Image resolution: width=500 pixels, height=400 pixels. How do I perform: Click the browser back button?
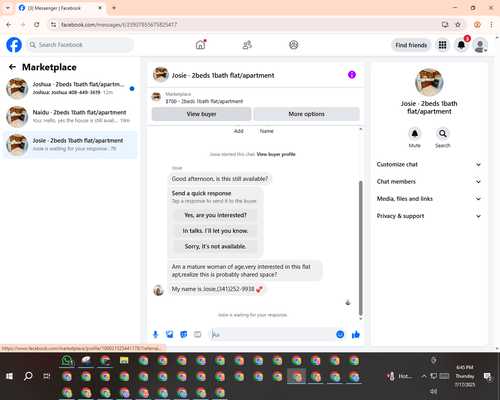click(x=9, y=25)
